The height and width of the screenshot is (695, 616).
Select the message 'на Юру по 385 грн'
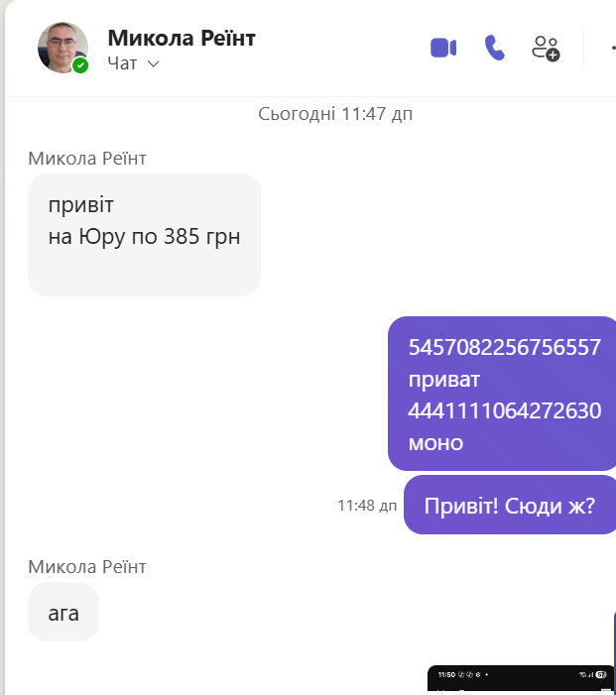click(144, 236)
